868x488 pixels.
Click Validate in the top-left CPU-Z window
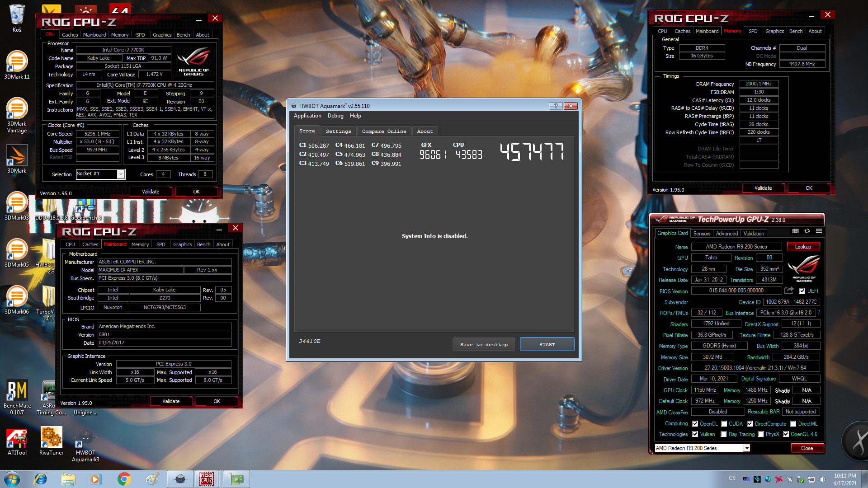coord(151,192)
